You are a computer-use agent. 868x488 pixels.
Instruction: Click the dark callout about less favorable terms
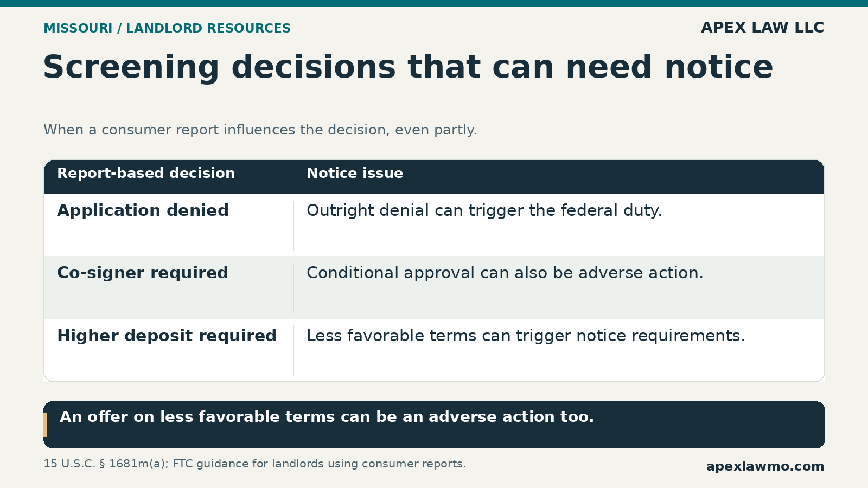click(x=434, y=425)
